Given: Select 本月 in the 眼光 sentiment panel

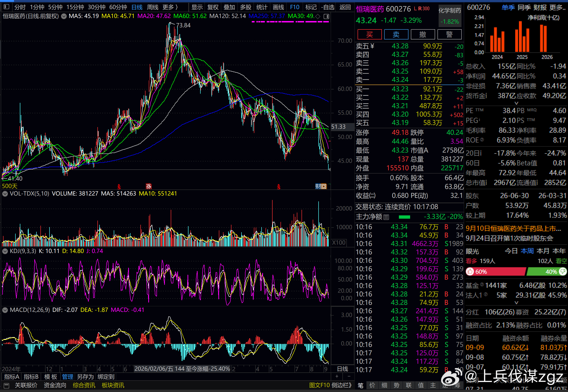Looking at the screenshot, I should point(543,251).
